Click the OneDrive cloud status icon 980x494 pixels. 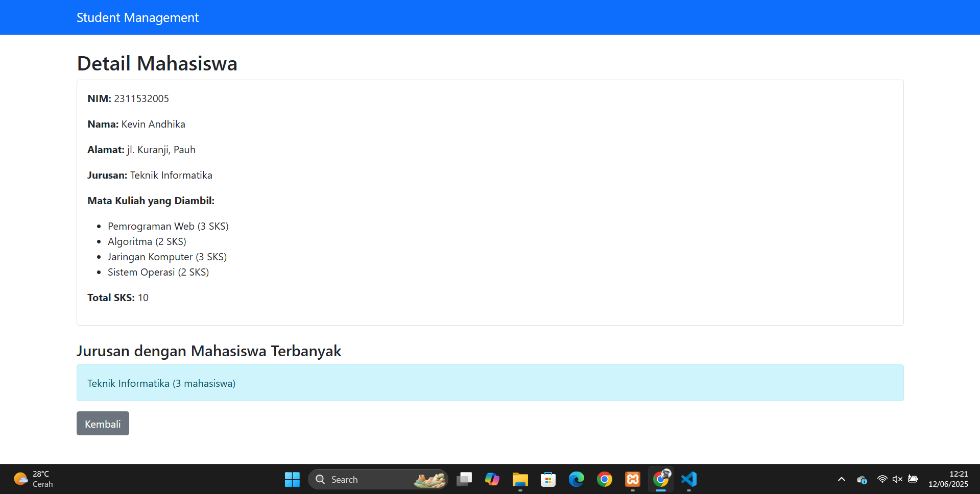click(862, 479)
